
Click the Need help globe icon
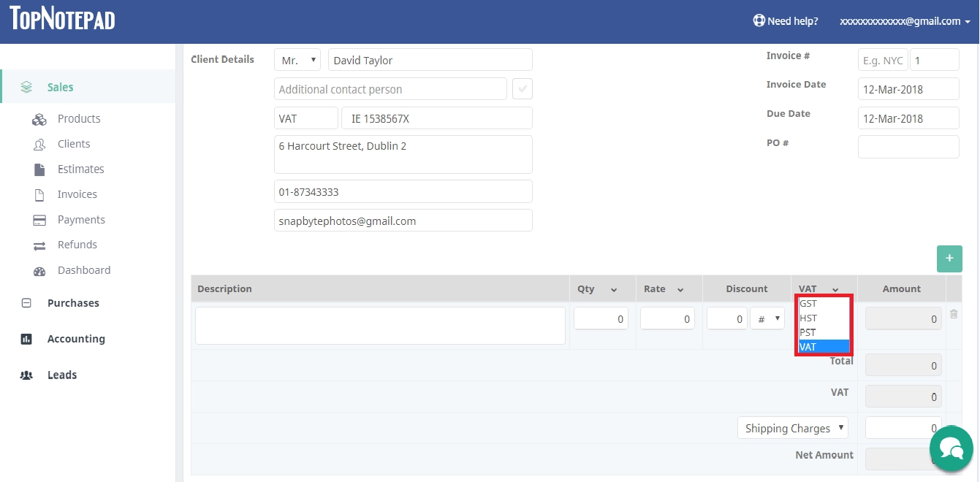pyautogui.click(x=758, y=20)
